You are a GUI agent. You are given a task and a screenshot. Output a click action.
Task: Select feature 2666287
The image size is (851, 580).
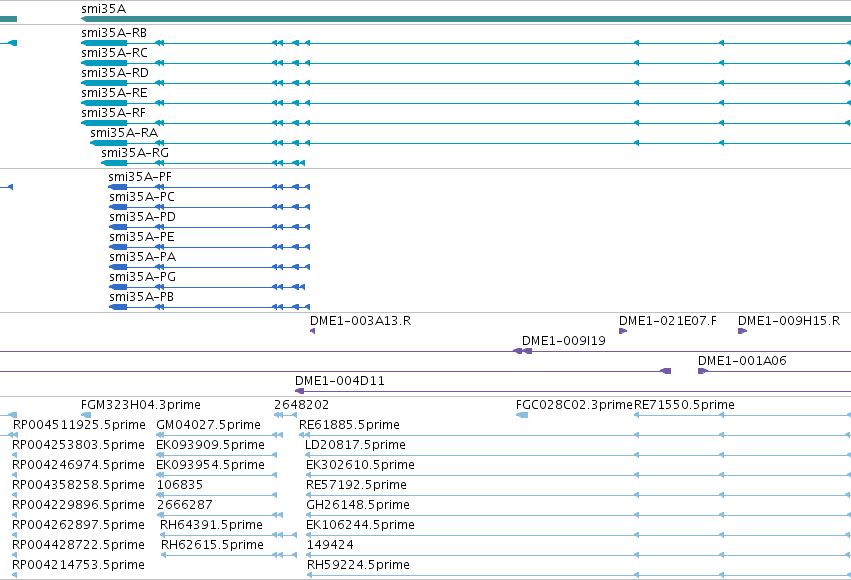click(x=185, y=505)
